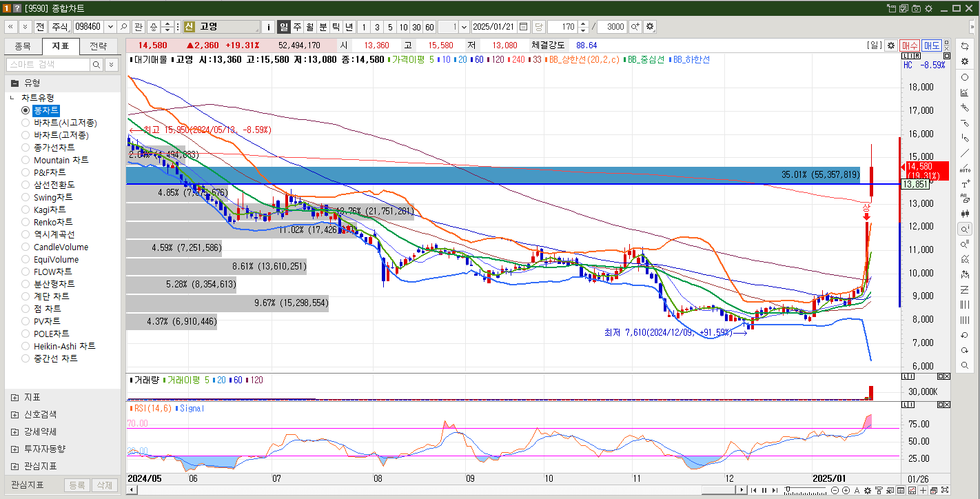Click the fullscreen frame icon at bottom right

[944, 491]
